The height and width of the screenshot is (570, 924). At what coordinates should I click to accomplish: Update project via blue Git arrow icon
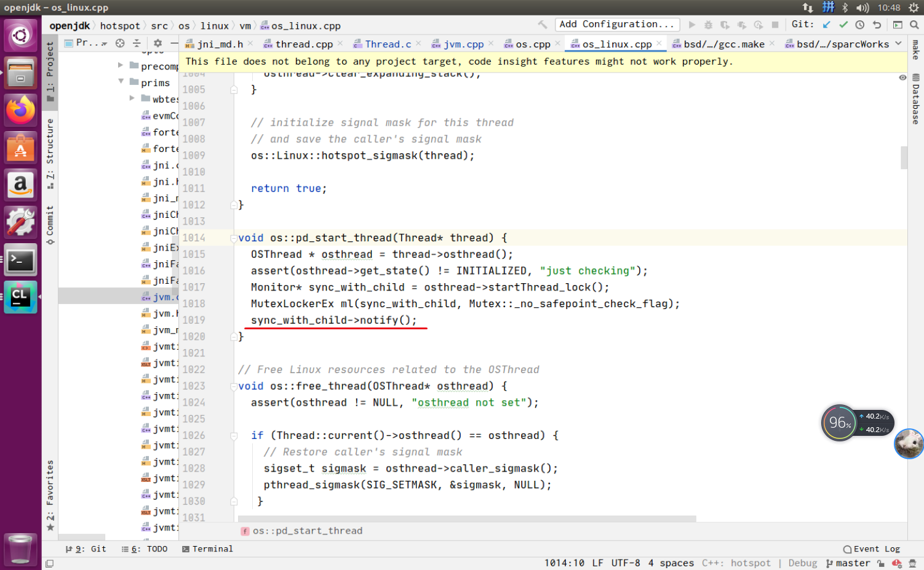(826, 24)
